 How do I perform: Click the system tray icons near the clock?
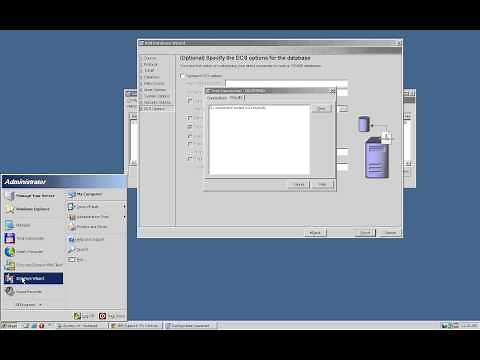click(x=450, y=325)
